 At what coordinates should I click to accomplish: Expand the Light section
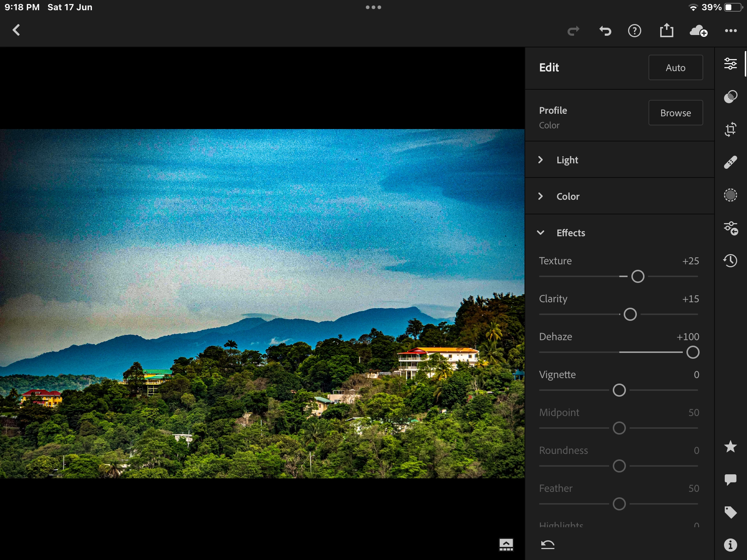coord(567,160)
